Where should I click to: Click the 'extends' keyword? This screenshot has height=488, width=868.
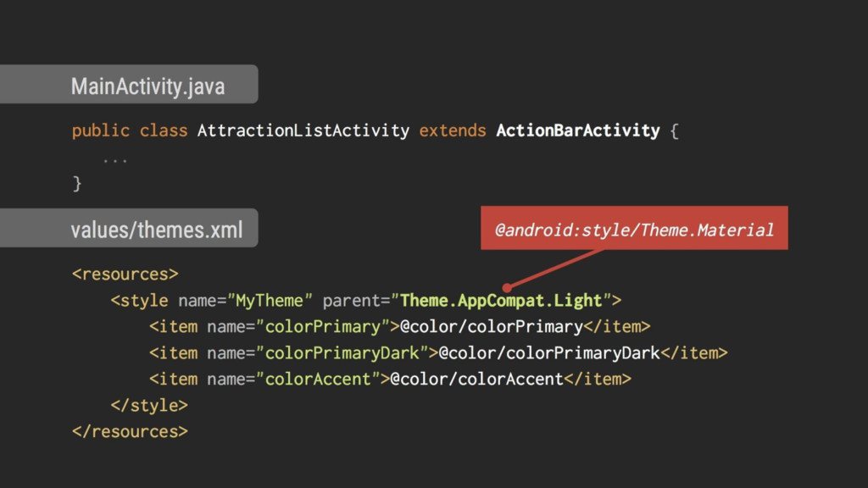coord(453,130)
